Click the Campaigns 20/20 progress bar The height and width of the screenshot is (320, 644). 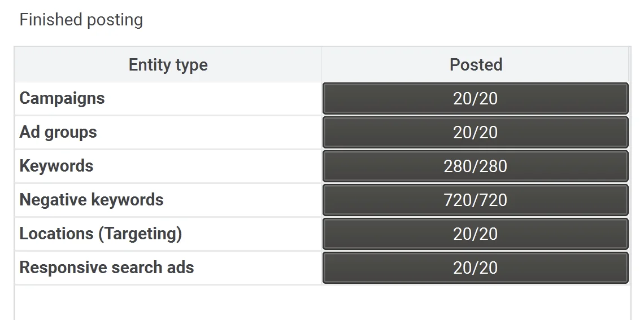[x=475, y=98]
